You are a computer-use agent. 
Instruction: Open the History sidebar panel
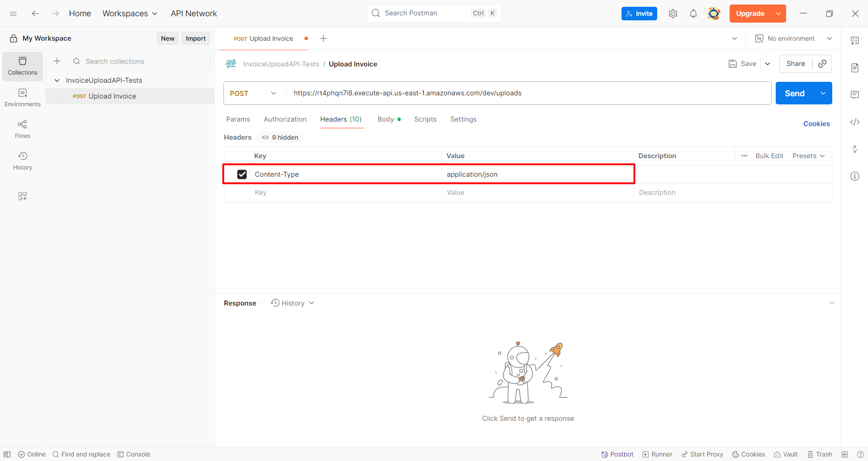(23, 161)
